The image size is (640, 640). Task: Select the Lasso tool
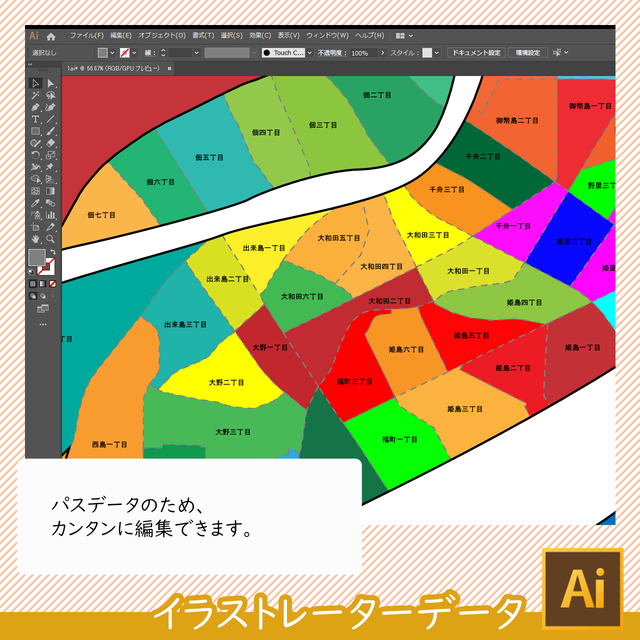[51, 96]
